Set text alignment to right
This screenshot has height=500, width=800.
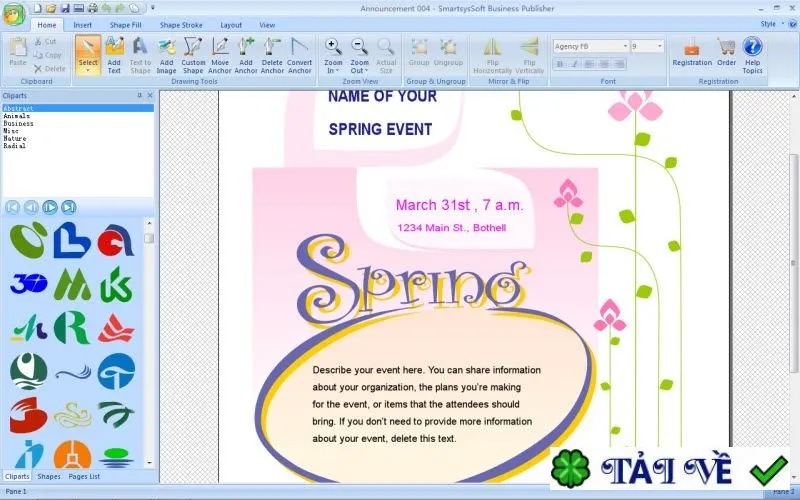click(x=619, y=64)
